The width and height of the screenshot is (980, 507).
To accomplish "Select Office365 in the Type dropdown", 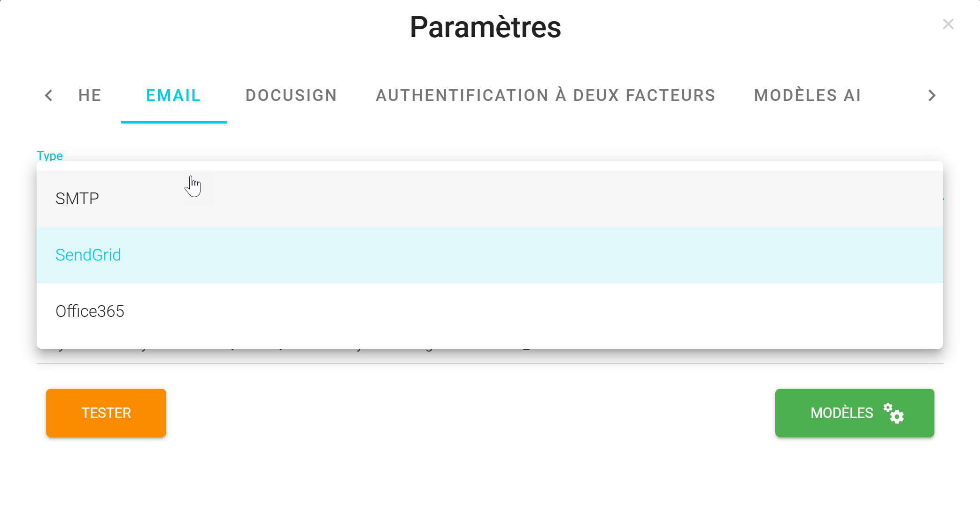I will (90, 311).
